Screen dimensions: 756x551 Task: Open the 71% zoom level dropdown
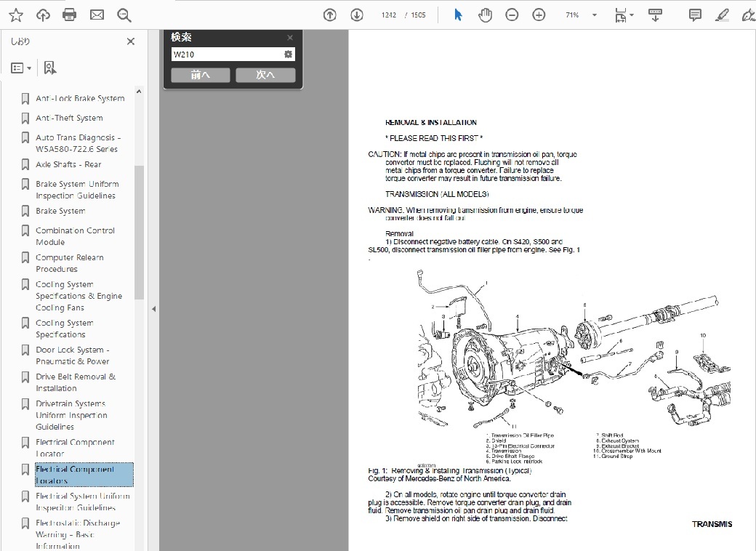595,15
